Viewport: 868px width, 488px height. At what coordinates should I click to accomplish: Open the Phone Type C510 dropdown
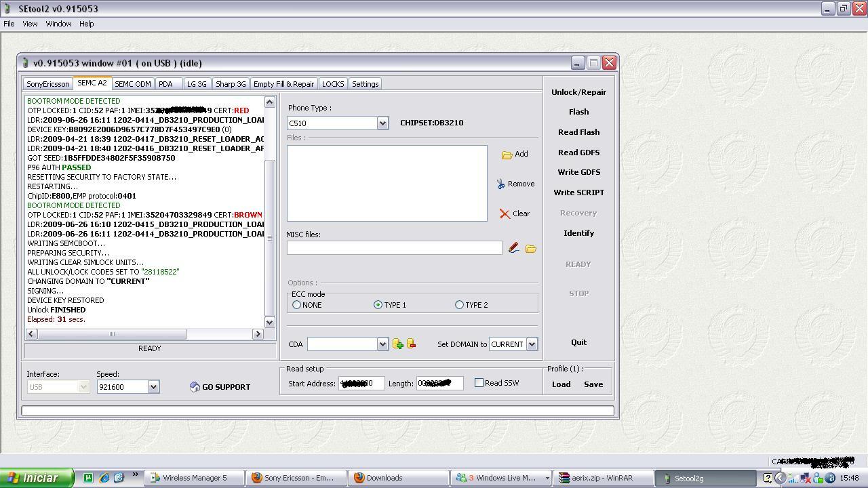coord(382,123)
